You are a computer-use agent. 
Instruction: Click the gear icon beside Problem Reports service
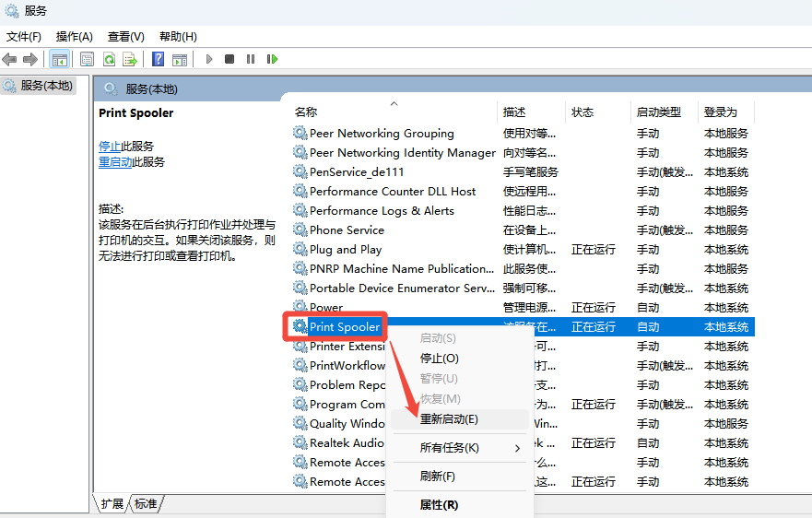[300, 385]
